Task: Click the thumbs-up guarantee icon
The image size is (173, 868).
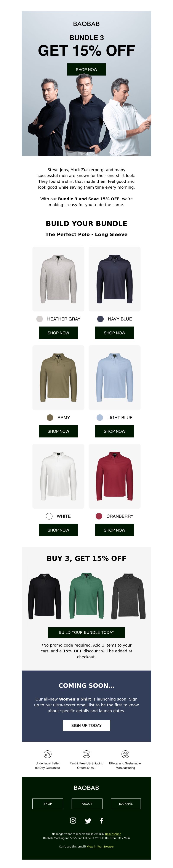Action: (x=48, y=754)
